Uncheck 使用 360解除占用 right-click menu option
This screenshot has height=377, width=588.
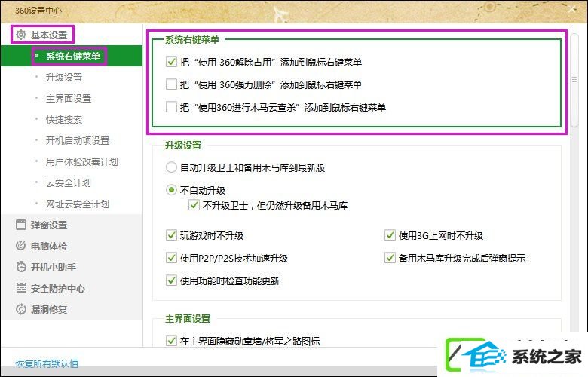pos(171,62)
